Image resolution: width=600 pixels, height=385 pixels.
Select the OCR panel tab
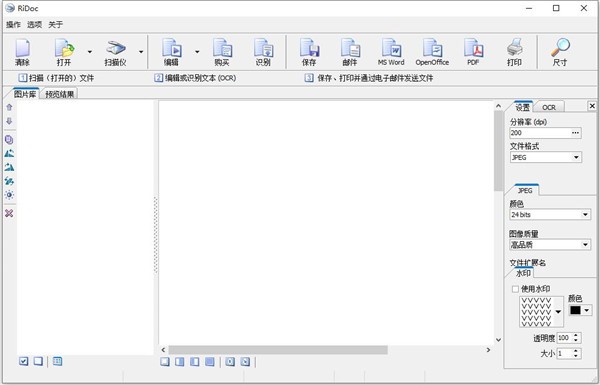[549, 108]
